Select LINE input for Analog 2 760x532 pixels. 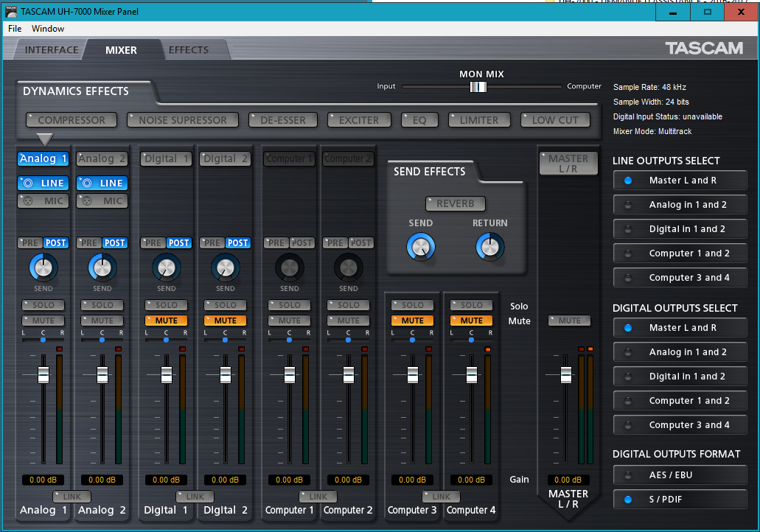pyautogui.click(x=102, y=183)
